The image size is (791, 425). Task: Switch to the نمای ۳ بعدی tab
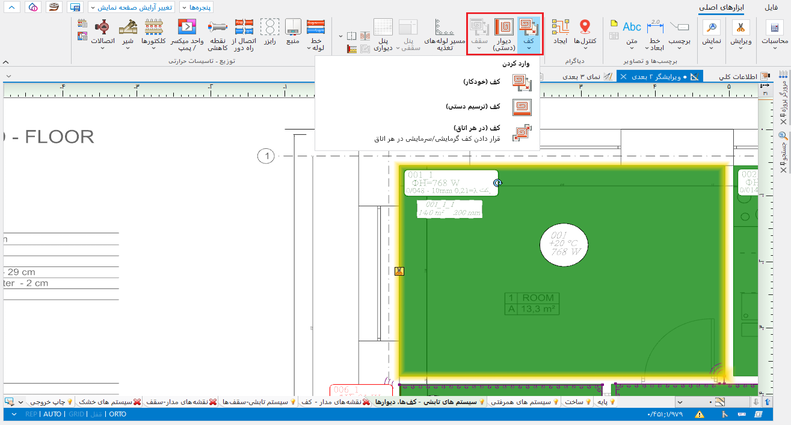click(580, 76)
